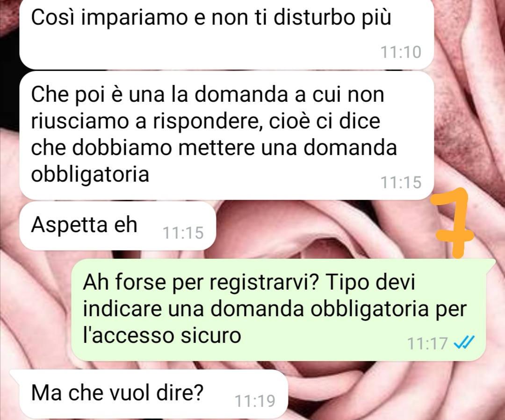Select the 'Così impariamo e non ti disturbo più' message
The image size is (505, 420).
pos(226,34)
